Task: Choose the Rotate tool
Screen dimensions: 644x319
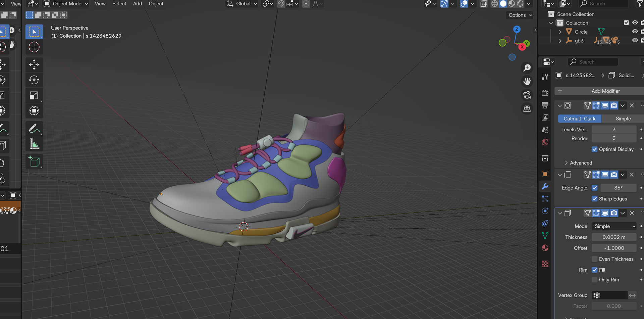Action: pos(34,80)
